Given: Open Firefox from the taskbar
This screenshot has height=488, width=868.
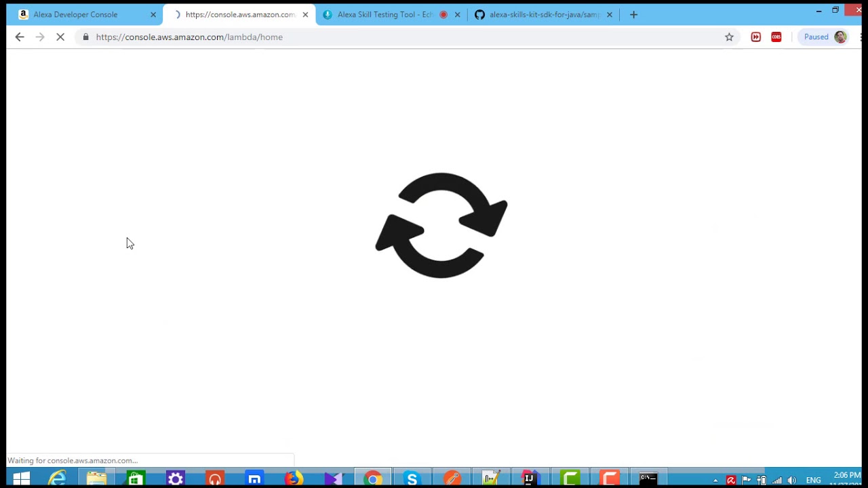Looking at the screenshot, I should [x=294, y=479].
